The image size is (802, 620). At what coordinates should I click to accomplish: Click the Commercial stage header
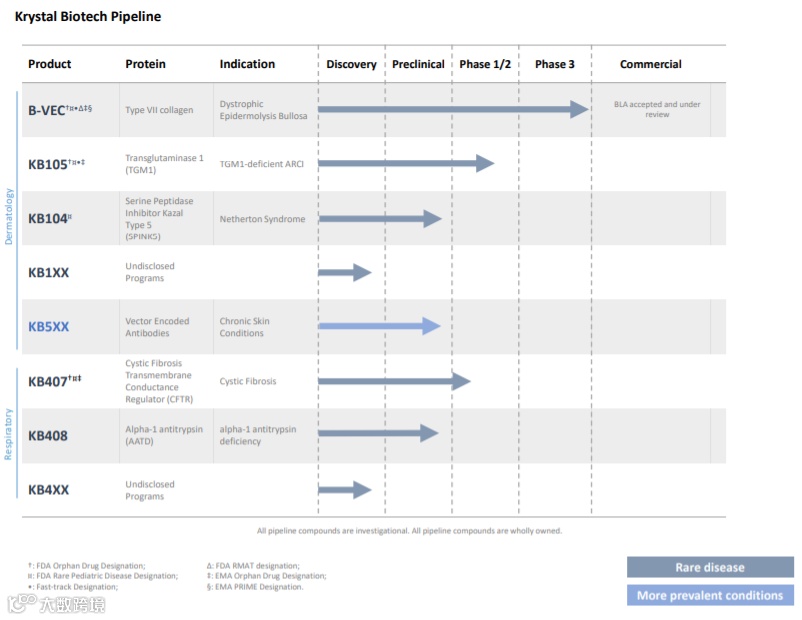[651, 64]
